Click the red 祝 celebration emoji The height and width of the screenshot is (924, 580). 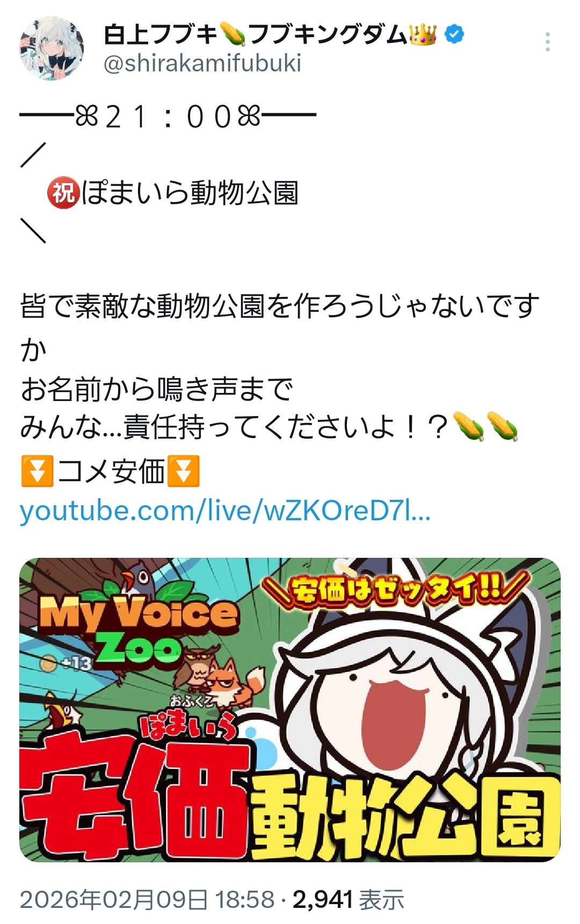click(x=63, y=193)
